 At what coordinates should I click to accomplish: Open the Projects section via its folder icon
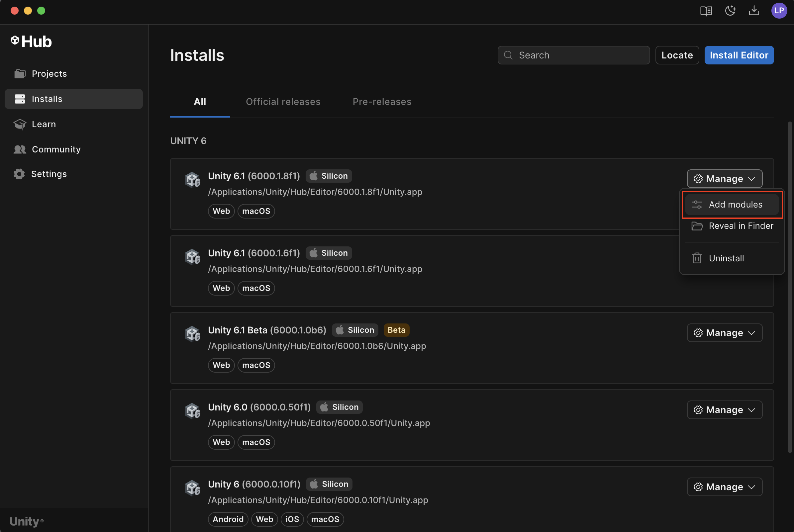[20, 74]
